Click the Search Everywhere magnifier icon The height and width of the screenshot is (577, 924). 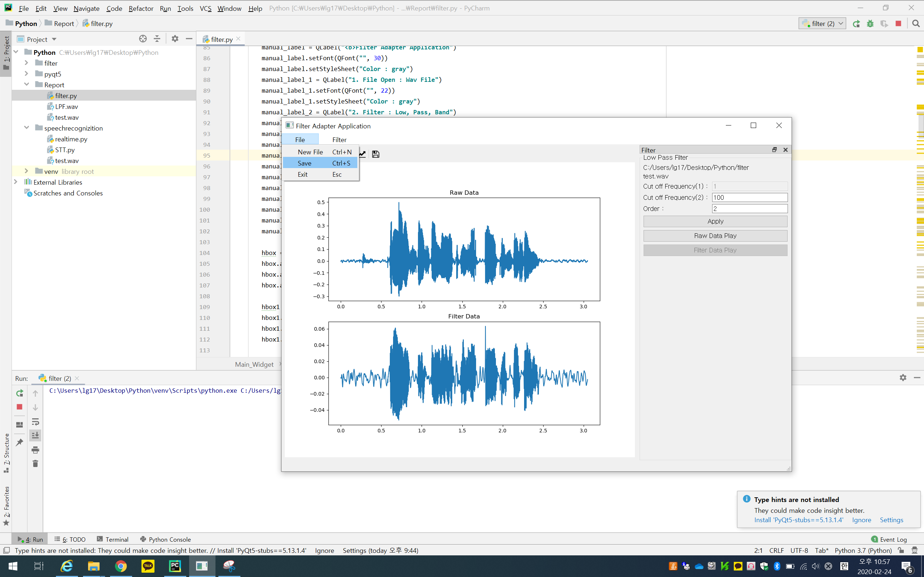click(x=915, y=24)
